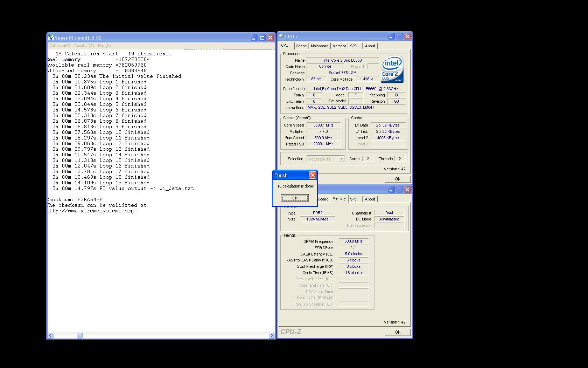Click the Bus Speed value 500.0 MHz
588x368 pixels.
pos(323,138)
